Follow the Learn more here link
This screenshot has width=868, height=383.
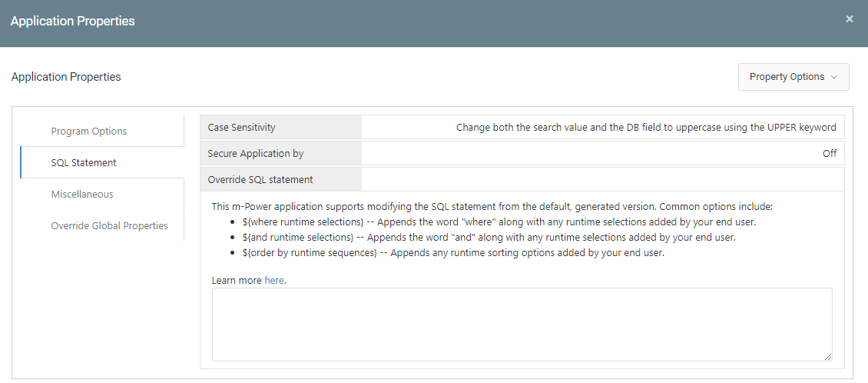274,281
